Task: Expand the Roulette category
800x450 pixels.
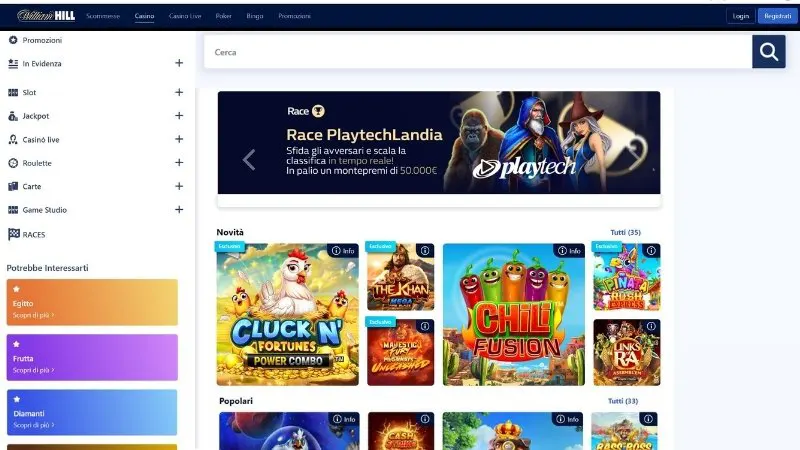Action: coord(179,163)
